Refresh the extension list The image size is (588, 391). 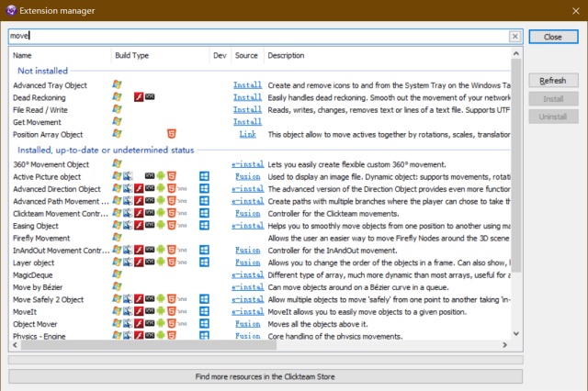pos(553,81)
